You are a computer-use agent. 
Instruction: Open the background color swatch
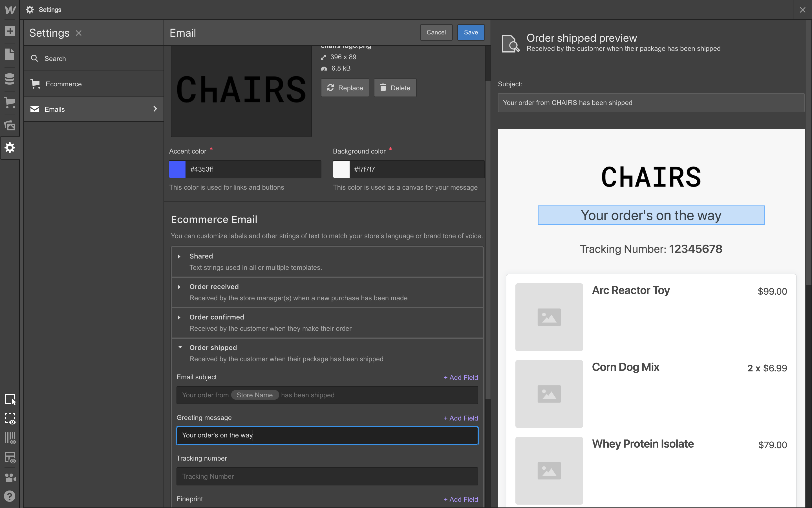pyautogui.click(x=341, y=169)
